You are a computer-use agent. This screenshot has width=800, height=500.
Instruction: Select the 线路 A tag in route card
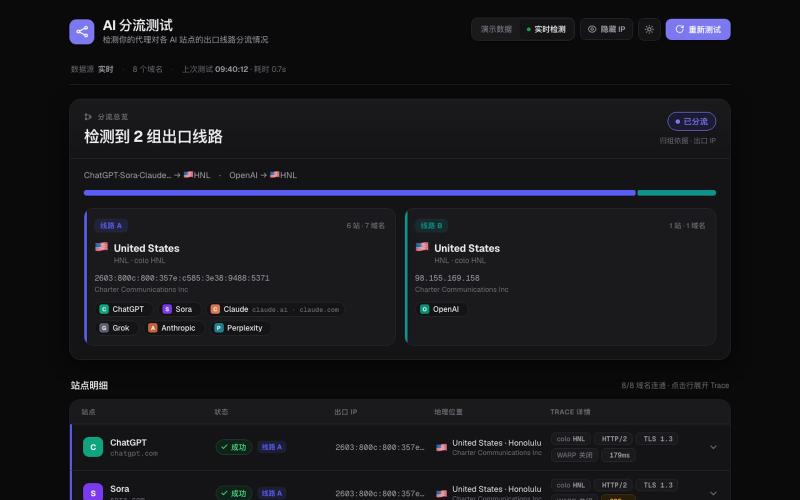pos(111,226)
